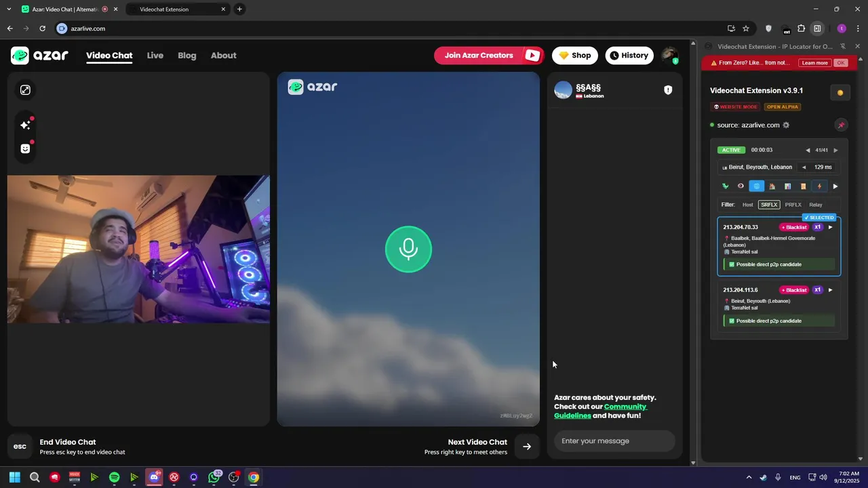
Task: Click Learn more in the red banner
Action: 814,63
